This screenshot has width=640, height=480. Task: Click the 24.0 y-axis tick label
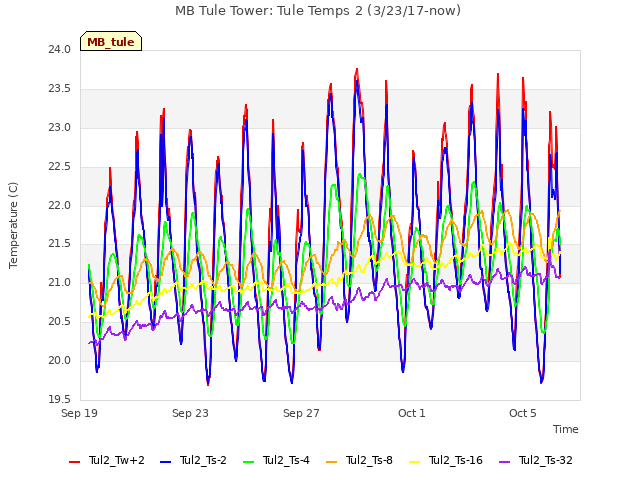click(x=60, y=50)
